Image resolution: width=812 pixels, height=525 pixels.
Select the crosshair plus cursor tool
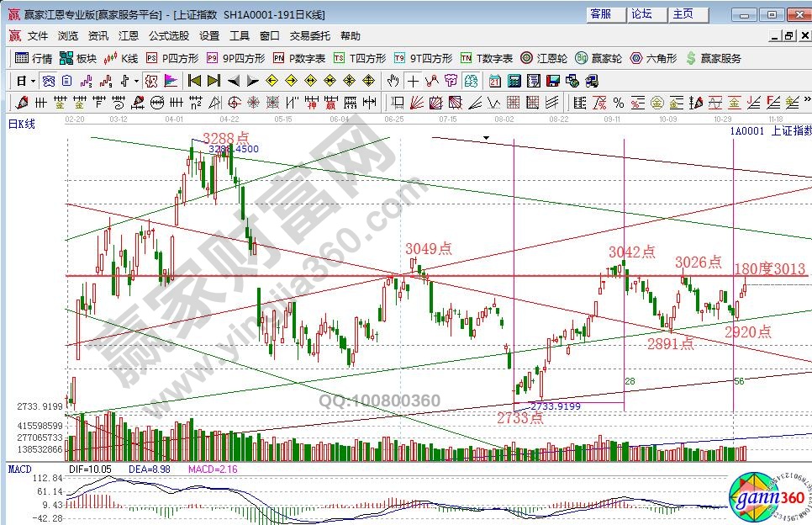click(413, 81)
